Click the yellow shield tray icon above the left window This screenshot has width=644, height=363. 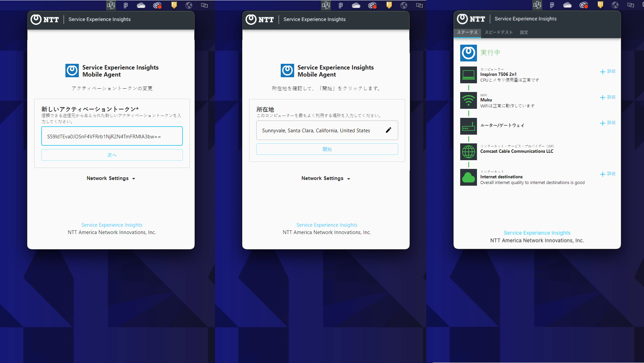click(174, 5)
